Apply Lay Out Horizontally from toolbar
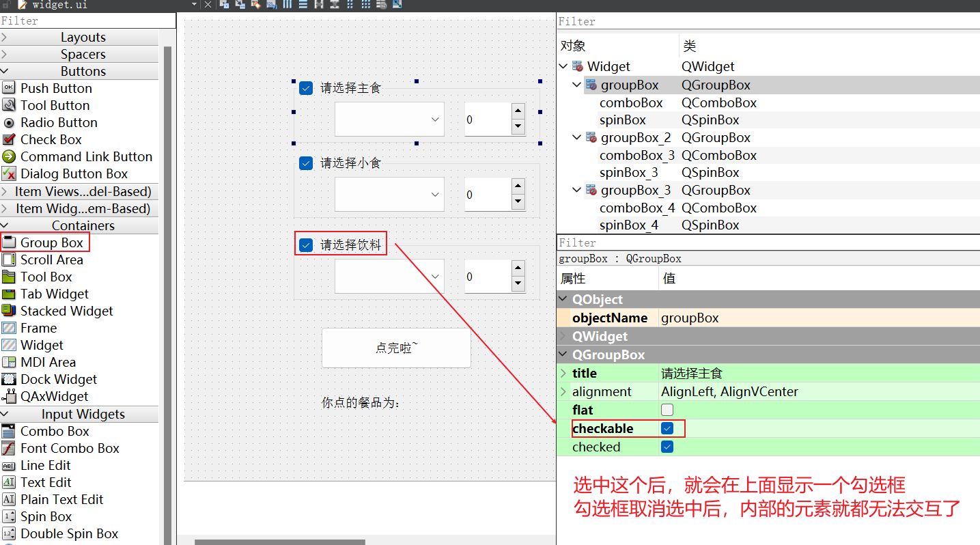This screenshot has height=545, width=980. (x=287, y=4)
